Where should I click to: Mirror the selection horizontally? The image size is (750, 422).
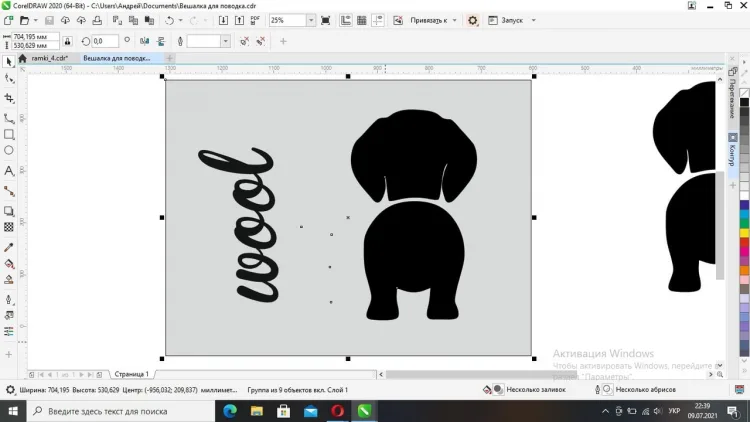coord(144,42)
